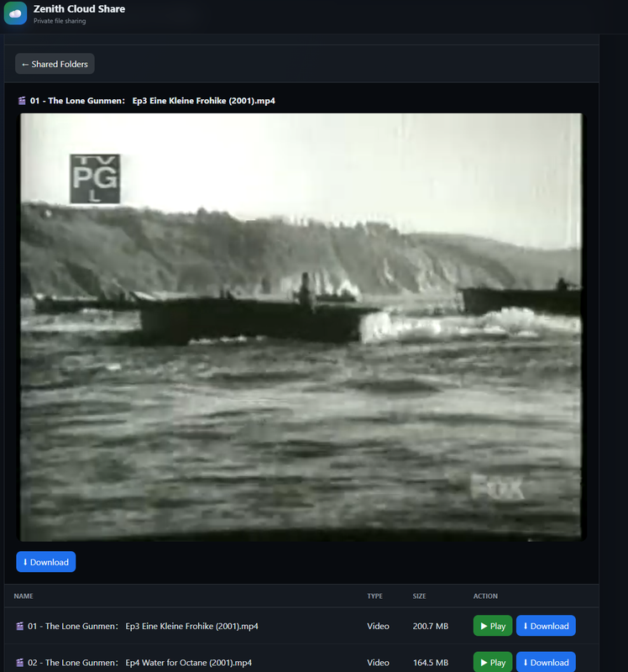Select file name '01 - The Lone Gunmen: Ep3' in list
Screen dimensions: 628x672
[x=143, y=626]
